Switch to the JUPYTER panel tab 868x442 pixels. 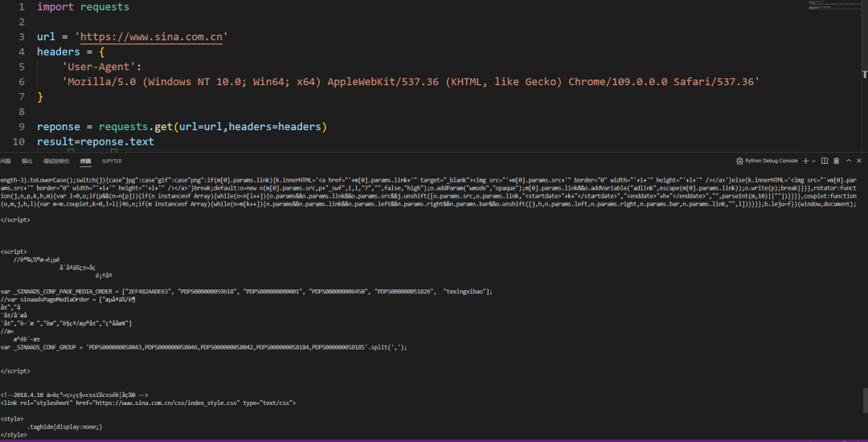pyautogui.click(x=112, y=161)
